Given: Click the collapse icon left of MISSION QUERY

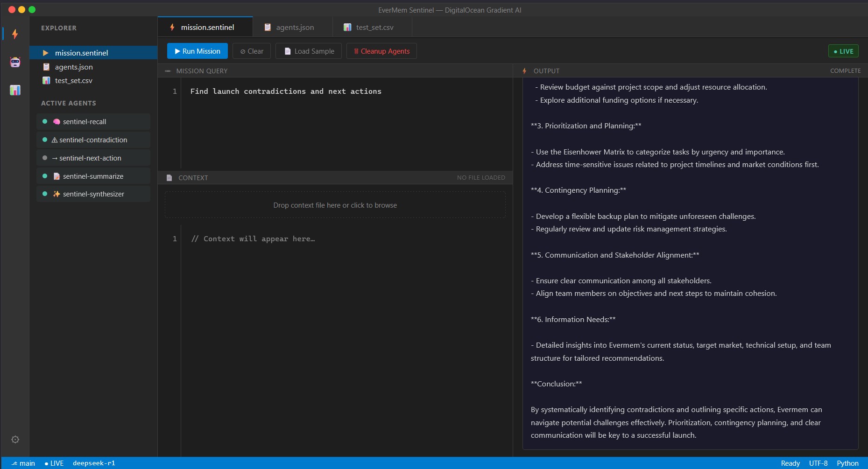Looking at the screenshot, I should [168, 71].
